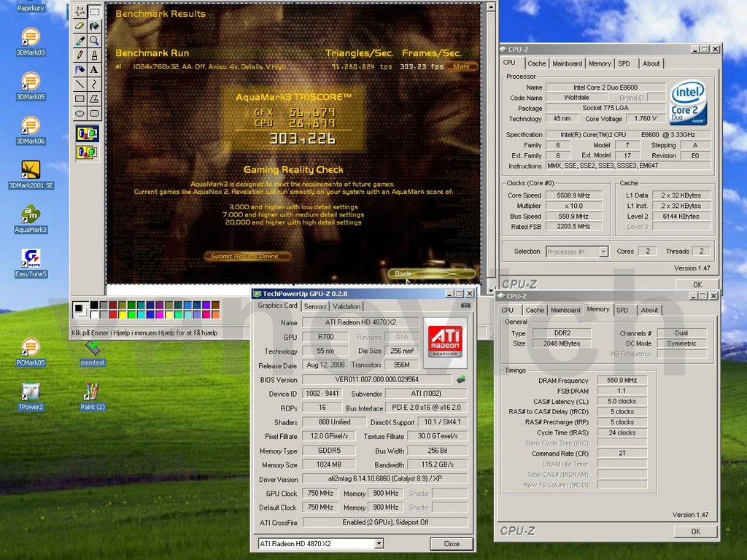Click the Core Voltage value 1.760 V
The width and height of the screenshot is (747, 560).
tap(645, 119)
